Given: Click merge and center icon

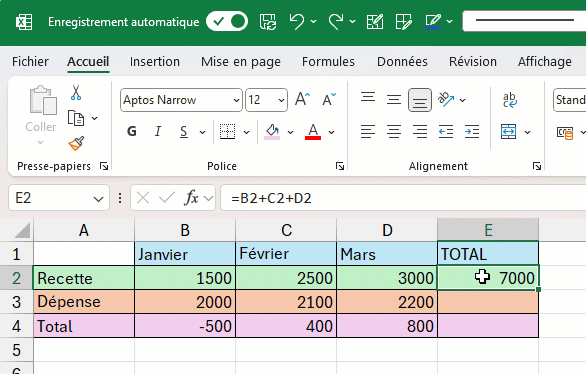Looking at the screenshot, I should 509,132.
